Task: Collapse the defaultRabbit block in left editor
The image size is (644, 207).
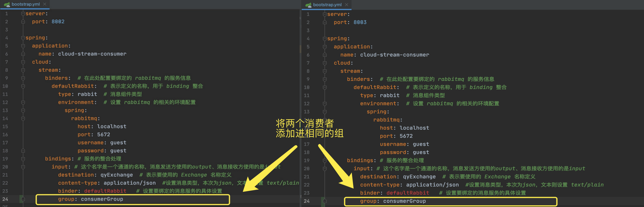Action: click(x=23, y=86)
